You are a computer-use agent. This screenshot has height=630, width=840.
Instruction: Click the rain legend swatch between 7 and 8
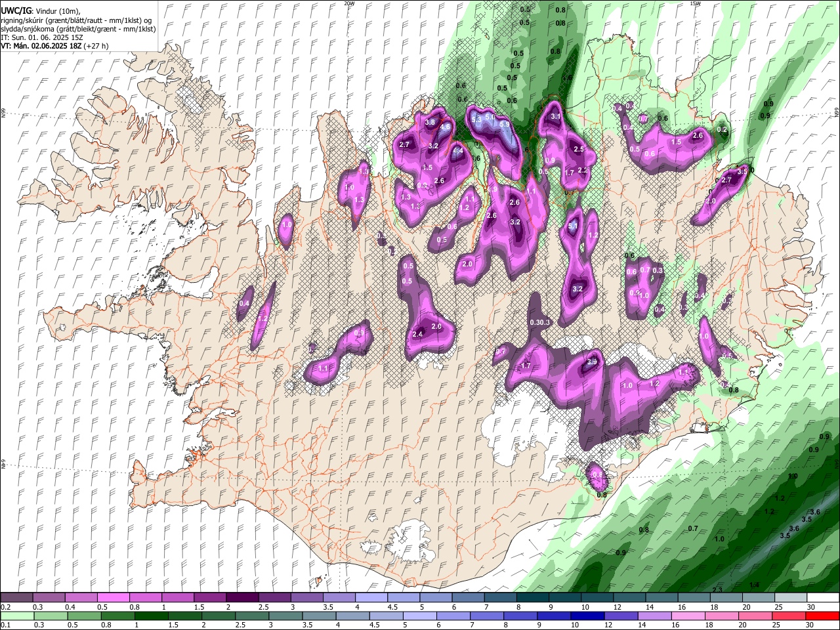[x=487, y=616]
